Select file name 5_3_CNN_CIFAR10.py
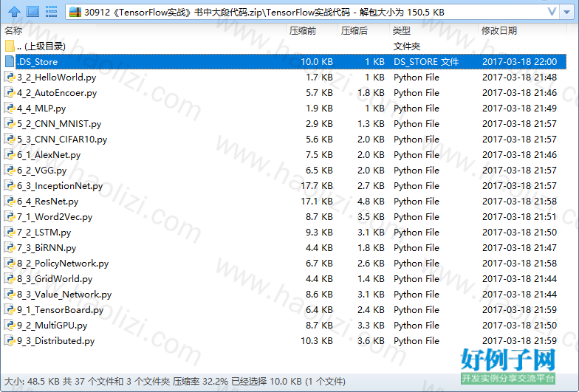579x392 pixels. tap(62, 139)
